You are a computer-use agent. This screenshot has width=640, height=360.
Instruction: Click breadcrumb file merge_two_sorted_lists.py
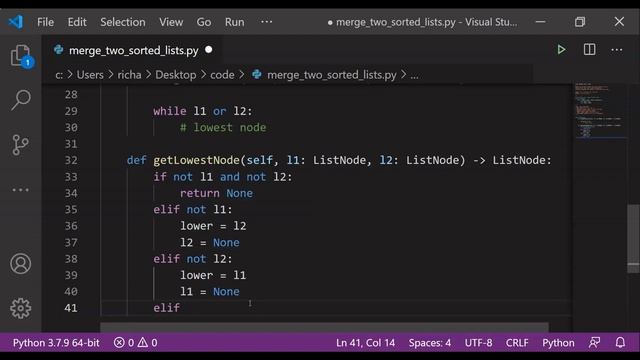click(x=331, y=75)
